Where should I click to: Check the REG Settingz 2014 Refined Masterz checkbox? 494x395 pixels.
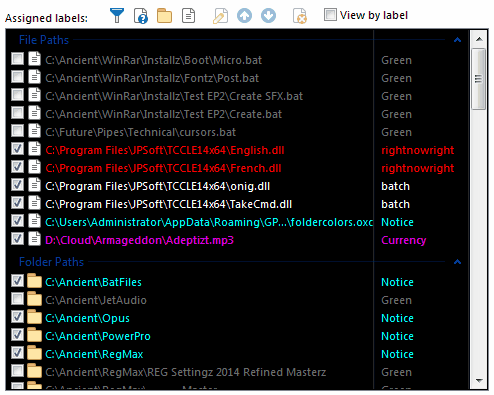click(17, 371)
